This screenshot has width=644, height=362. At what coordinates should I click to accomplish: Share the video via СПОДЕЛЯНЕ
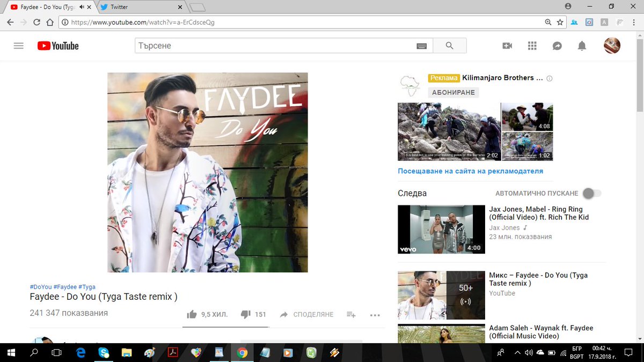307,314
